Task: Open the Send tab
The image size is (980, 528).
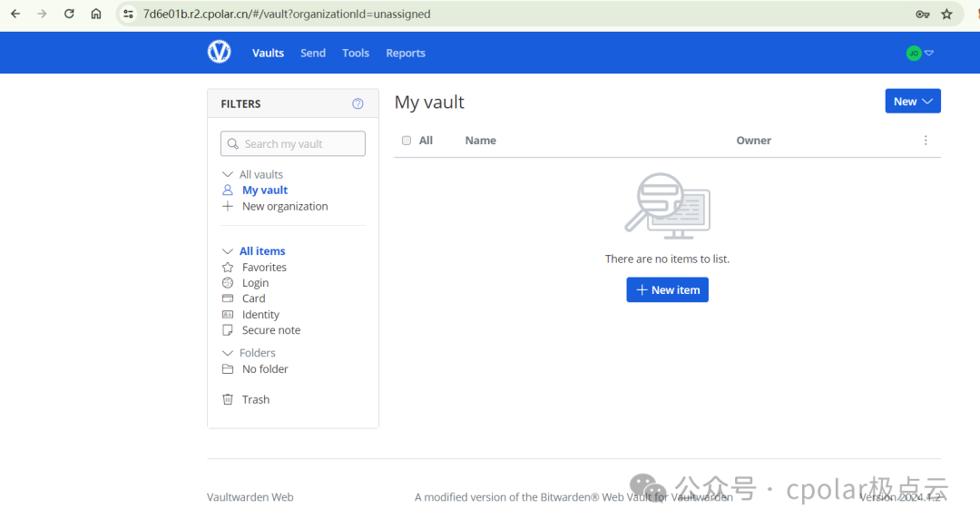Action: [x=313, y=54]
